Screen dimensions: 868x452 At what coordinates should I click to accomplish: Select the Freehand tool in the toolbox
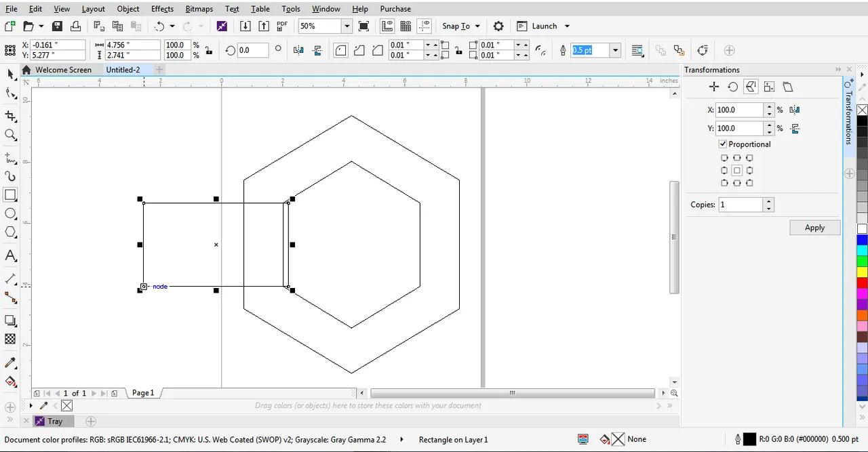pos(10,159)
